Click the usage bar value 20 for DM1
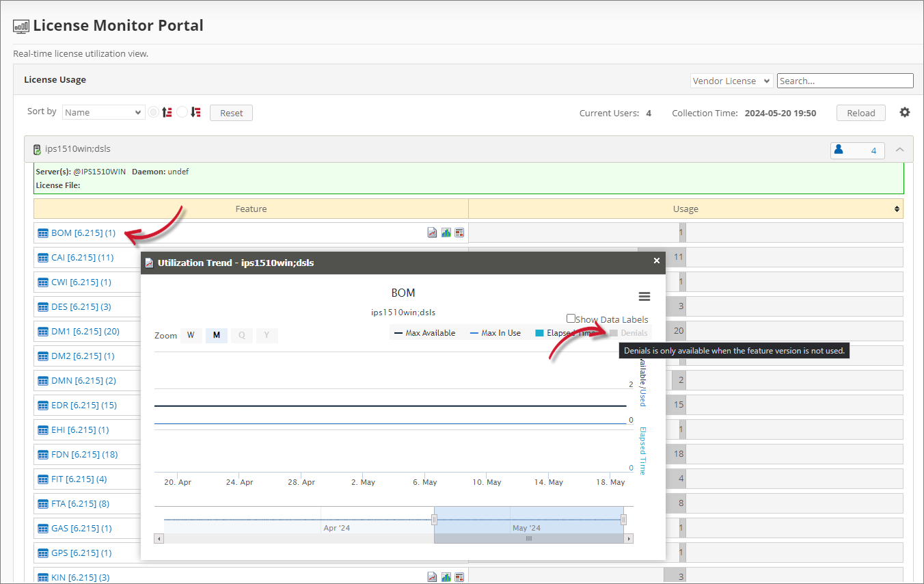The image size is (924, 584). (x=679, y=331)
